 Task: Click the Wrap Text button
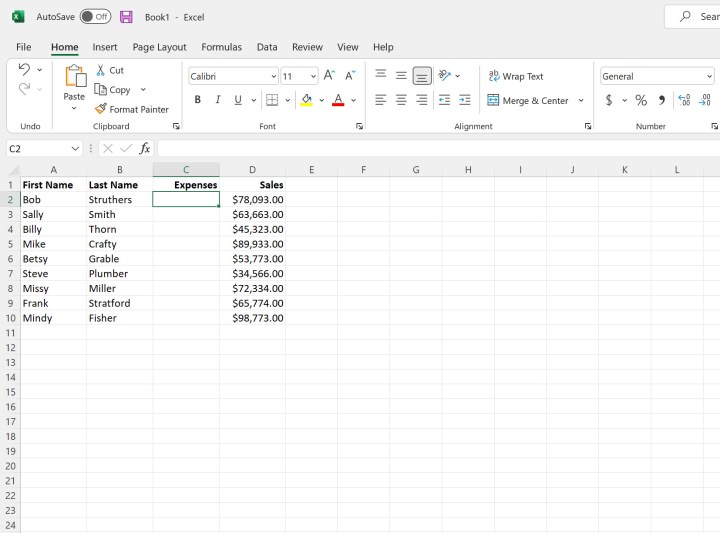coord(516,76)
